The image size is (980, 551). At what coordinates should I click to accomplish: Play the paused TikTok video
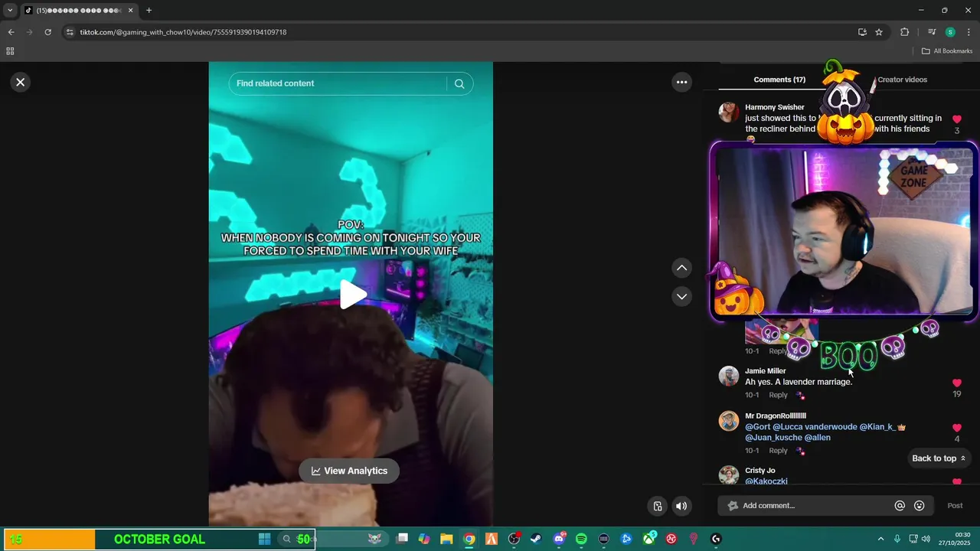pyautogui.click(x=351, y=295)
